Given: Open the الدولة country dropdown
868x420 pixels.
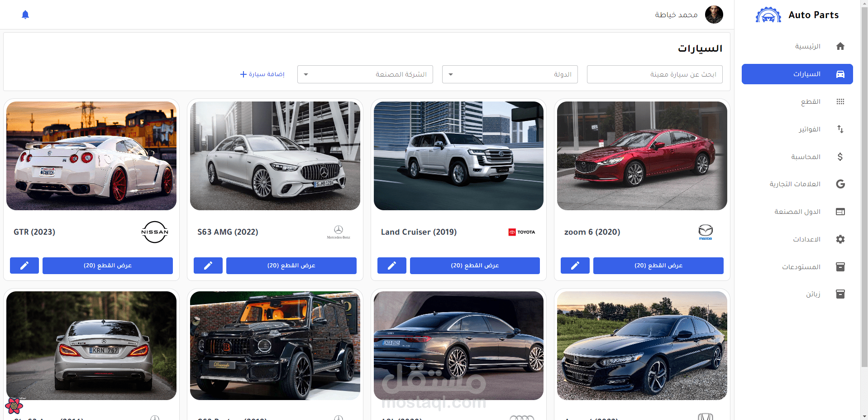Looking at the screenshot, I should click(510, 74).
